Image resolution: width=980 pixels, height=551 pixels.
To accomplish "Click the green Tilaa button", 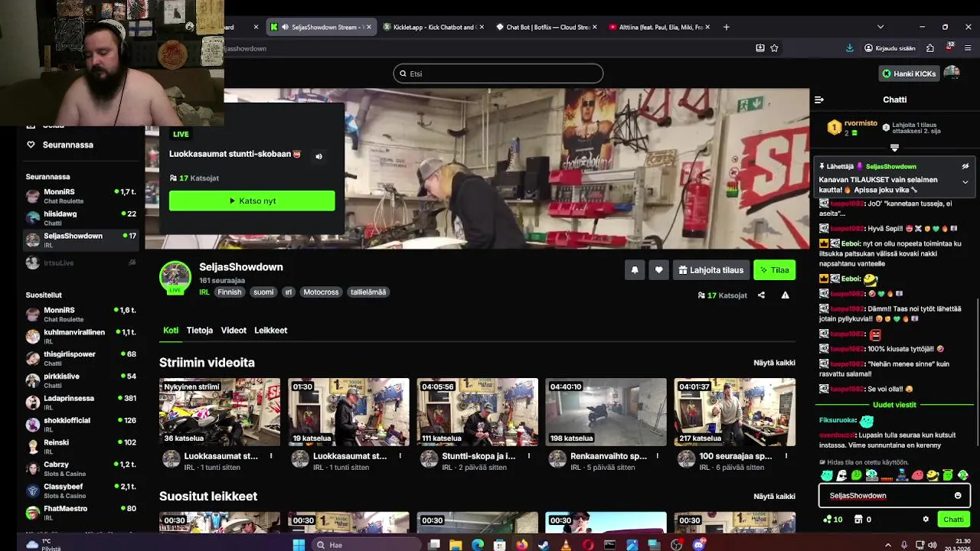I will [774, 270].
